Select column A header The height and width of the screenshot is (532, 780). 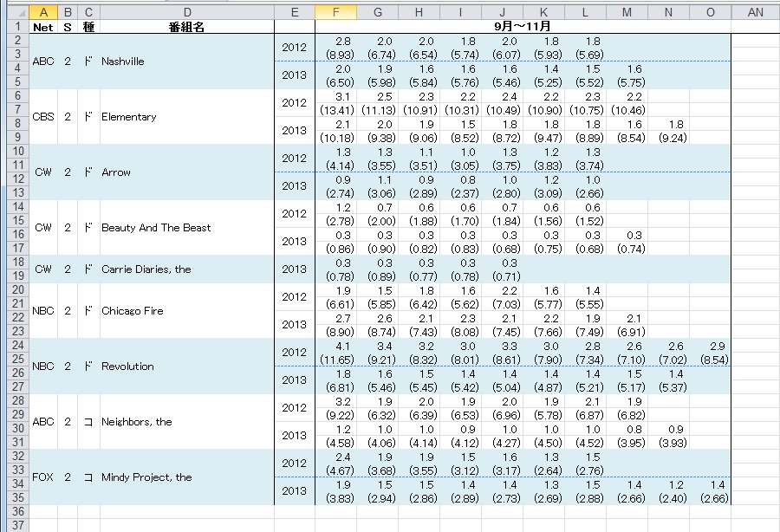[x=43, y=12]
